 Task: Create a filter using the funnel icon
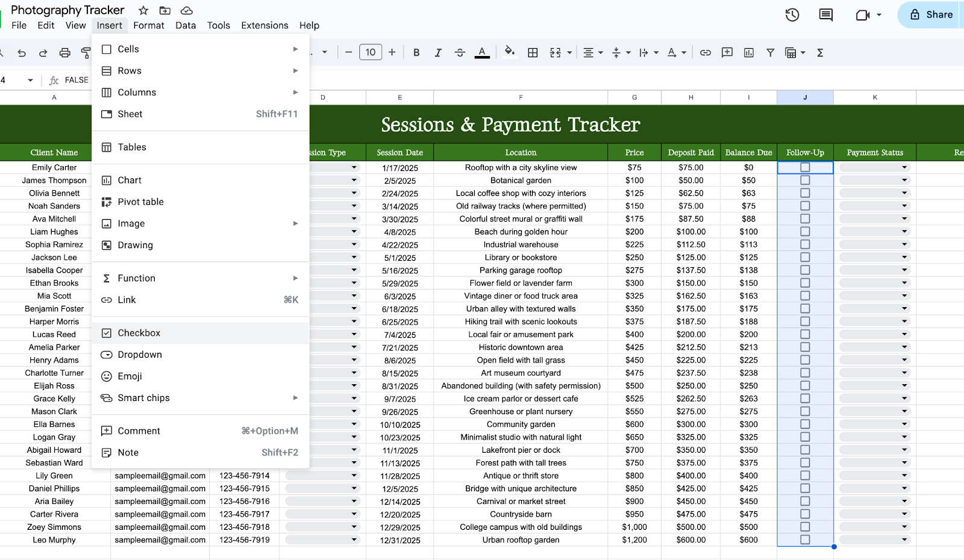(x=770, y=53)
